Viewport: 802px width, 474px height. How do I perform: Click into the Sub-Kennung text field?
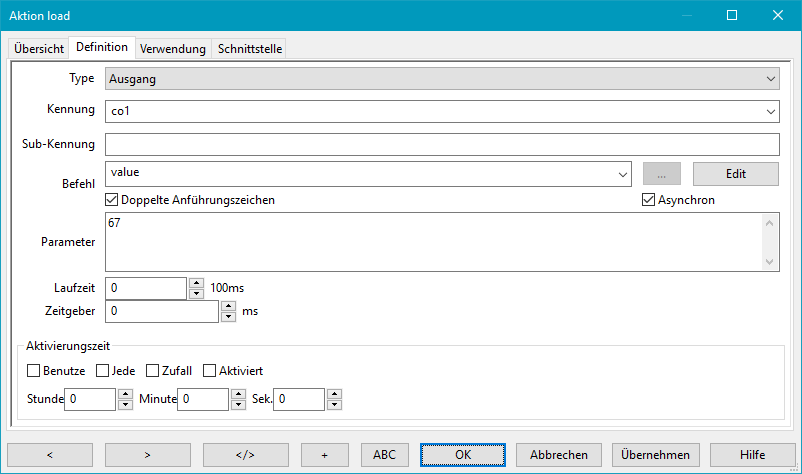[441, 144]
